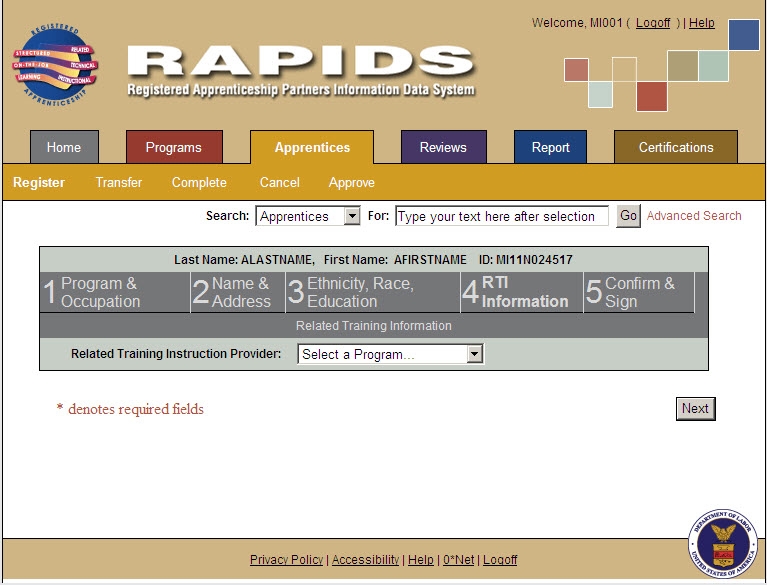This screenshot has width=767, height=585.
Task: Click the RAPIDS Registered Apprenticeship round logo
Action: tap(55, 65)
